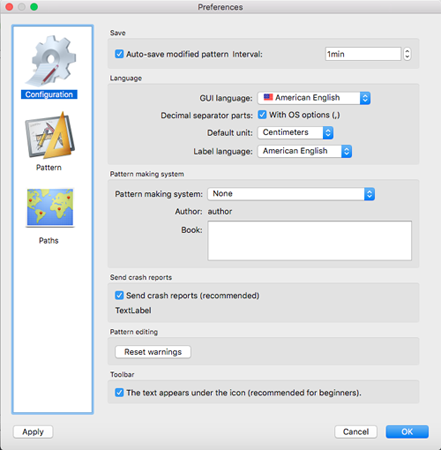Click the Cancel button
Viewport: 441px width, 450px height.
356,432
